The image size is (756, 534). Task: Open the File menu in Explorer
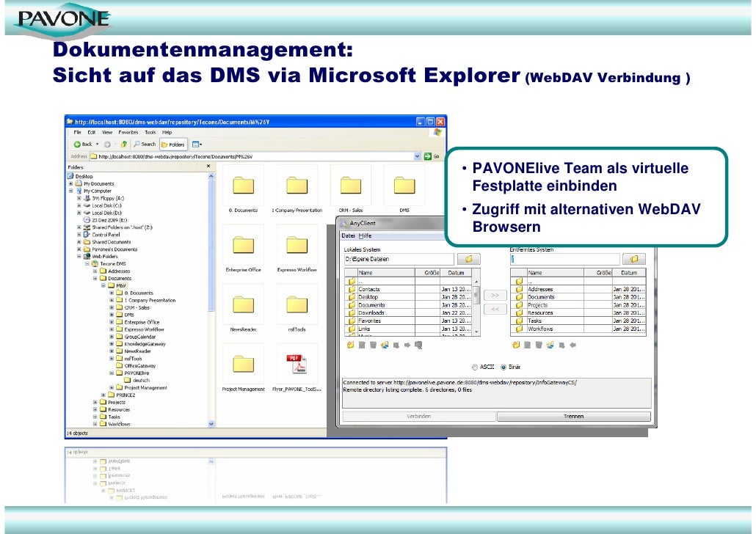click(77, 132)
